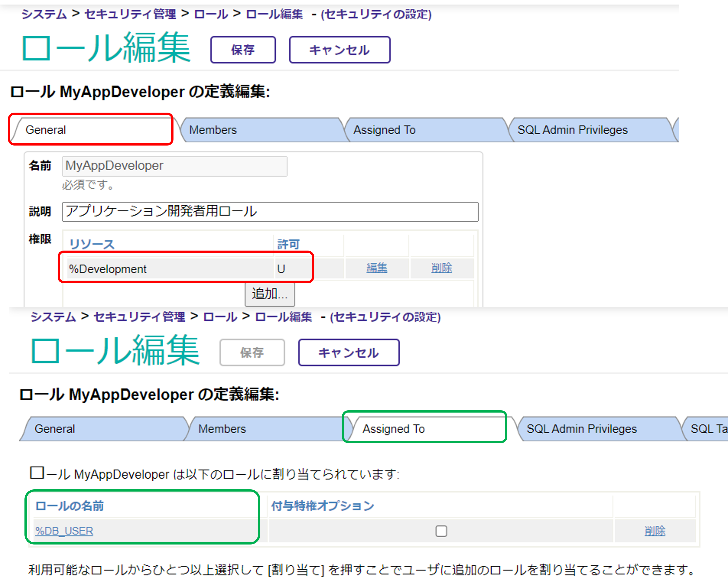This screenshot has width=728, height=579.
Task: Click セキュリティ管理 breadcrumb link above the General tab view
Action: click(130, 14)
